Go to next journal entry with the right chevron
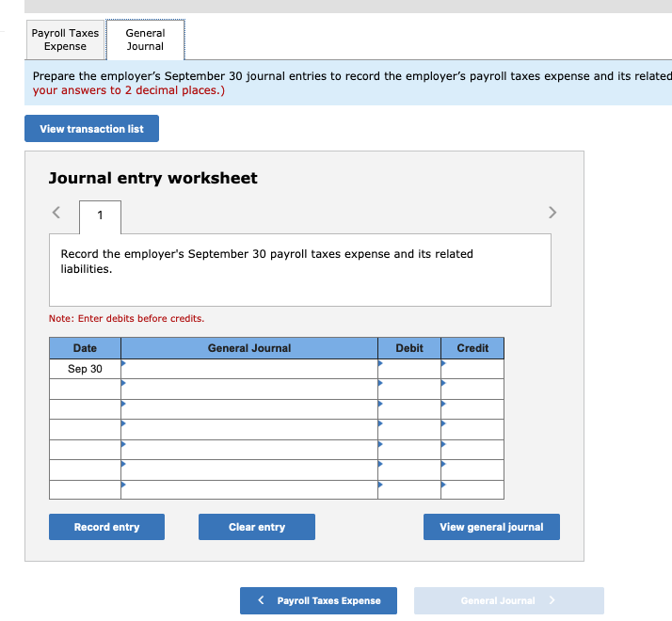Viewport: 672px width, 621px height. (x=552, y=213)
